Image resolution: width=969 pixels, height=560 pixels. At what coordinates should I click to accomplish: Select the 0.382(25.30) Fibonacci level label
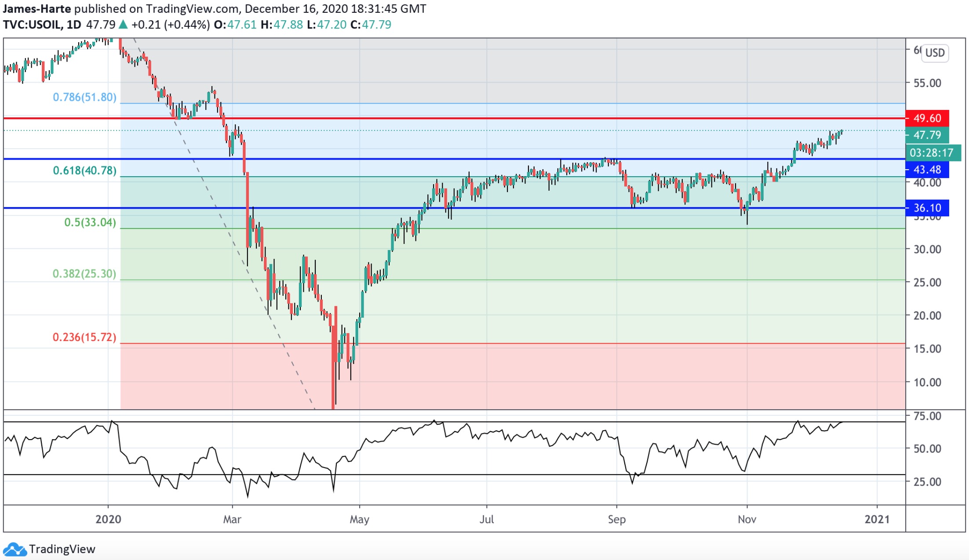coord(84,274)
